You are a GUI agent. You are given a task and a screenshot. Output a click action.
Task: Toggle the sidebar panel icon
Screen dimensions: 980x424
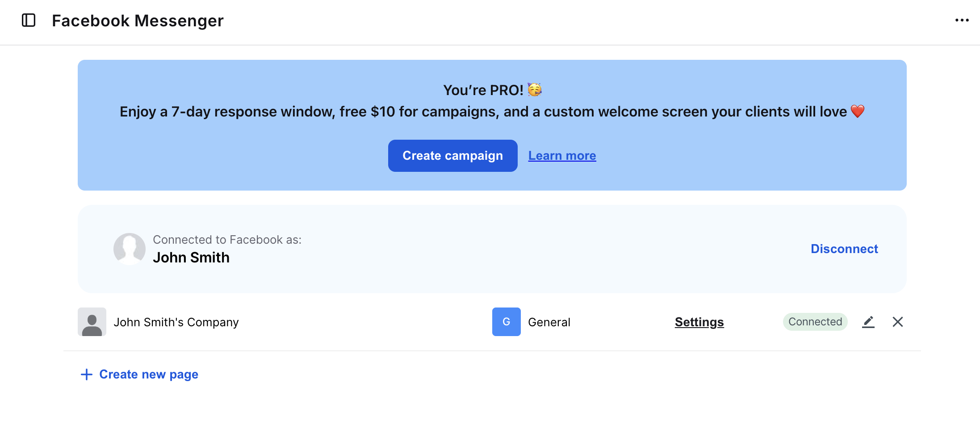pos(29,20)
